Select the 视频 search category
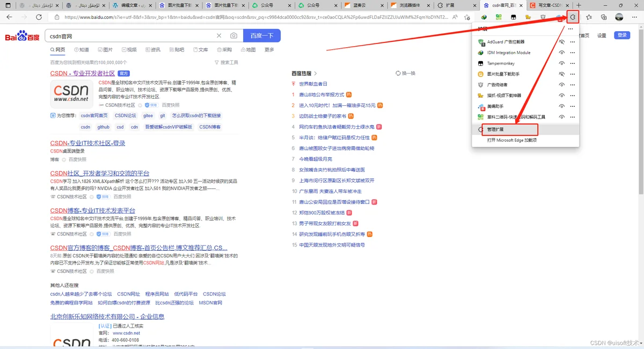The image size is (644, 349). tap(130, 49)
